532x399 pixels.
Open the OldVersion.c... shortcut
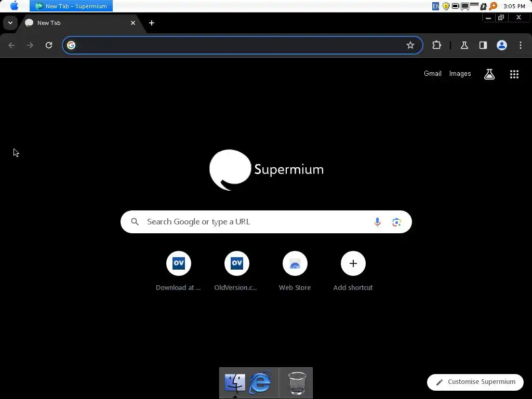tap(236, 271)
